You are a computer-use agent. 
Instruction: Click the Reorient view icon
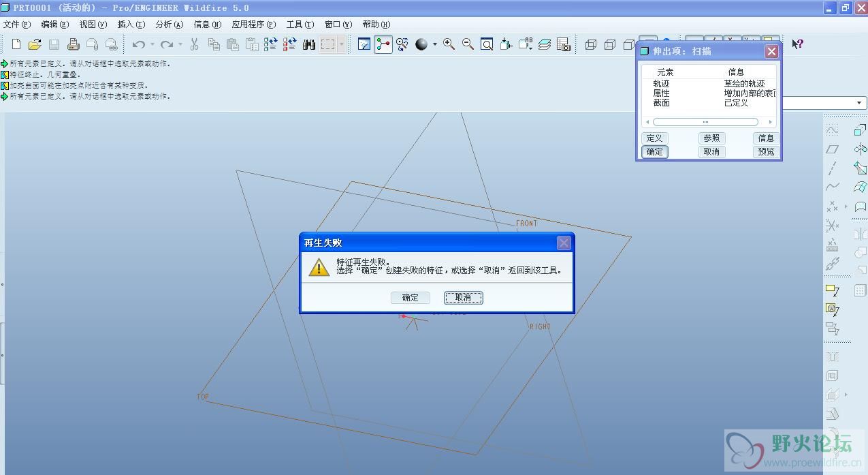pyautogui.click(x=507, y=44)
